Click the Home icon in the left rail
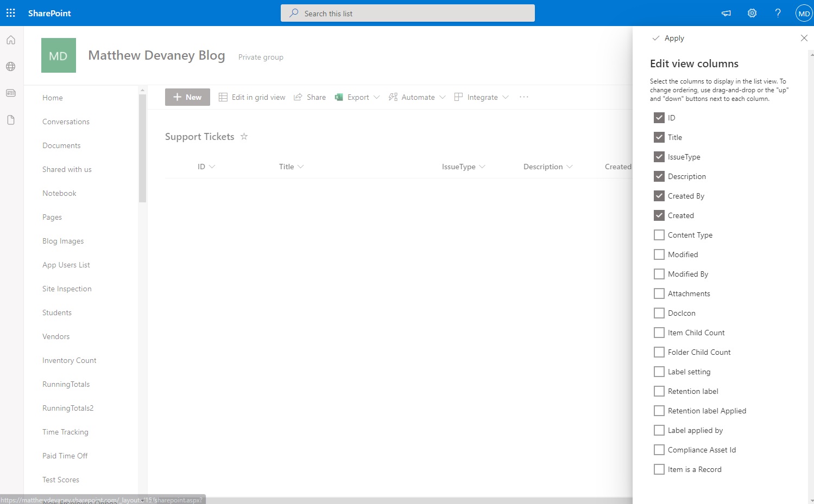The height and width of the screenshot is (504, 814). click(10, 39)
